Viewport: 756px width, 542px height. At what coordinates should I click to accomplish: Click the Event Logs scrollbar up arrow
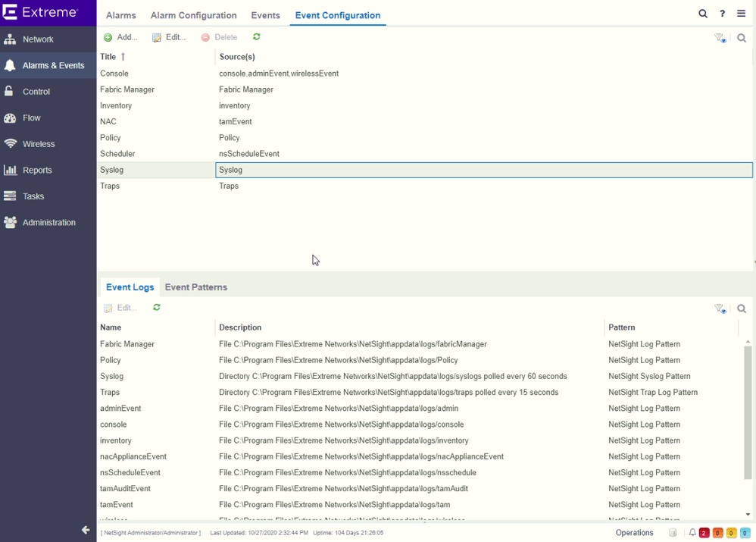(x=748, y=341)
